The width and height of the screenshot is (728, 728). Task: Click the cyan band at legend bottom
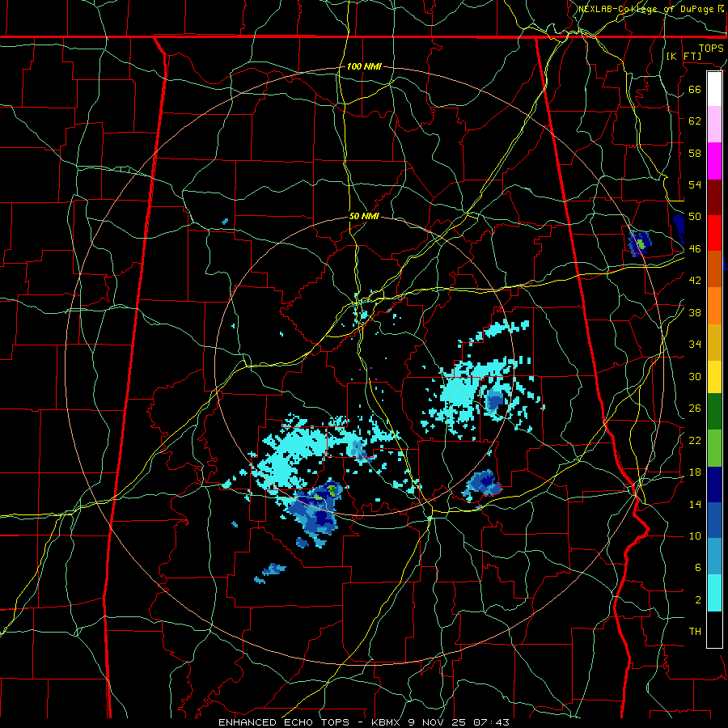714,593
